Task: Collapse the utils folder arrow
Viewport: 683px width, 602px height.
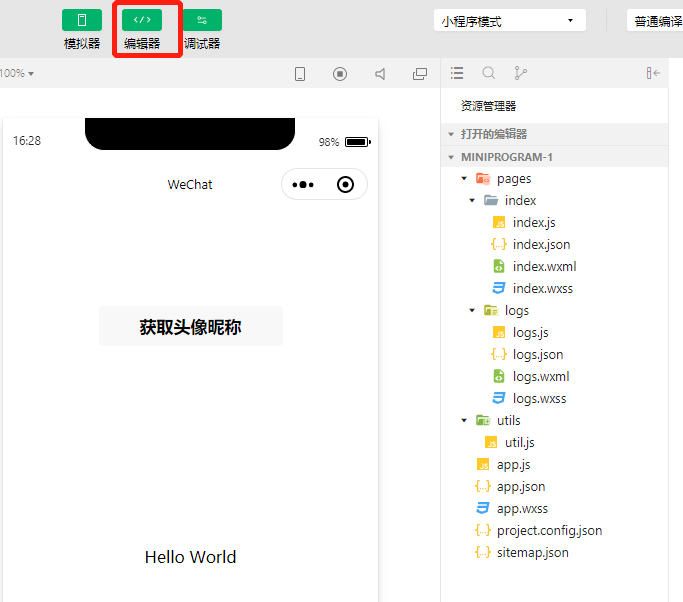Action: pos(464,420)
